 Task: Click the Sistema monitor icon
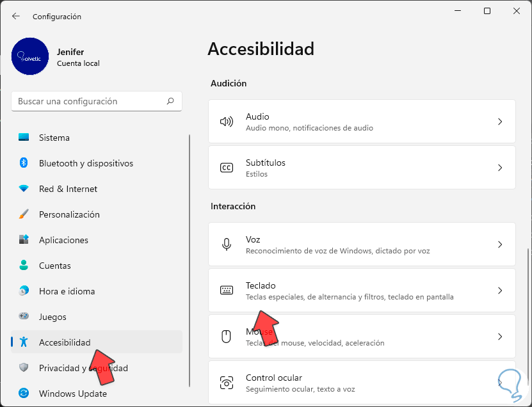(24, 138)
